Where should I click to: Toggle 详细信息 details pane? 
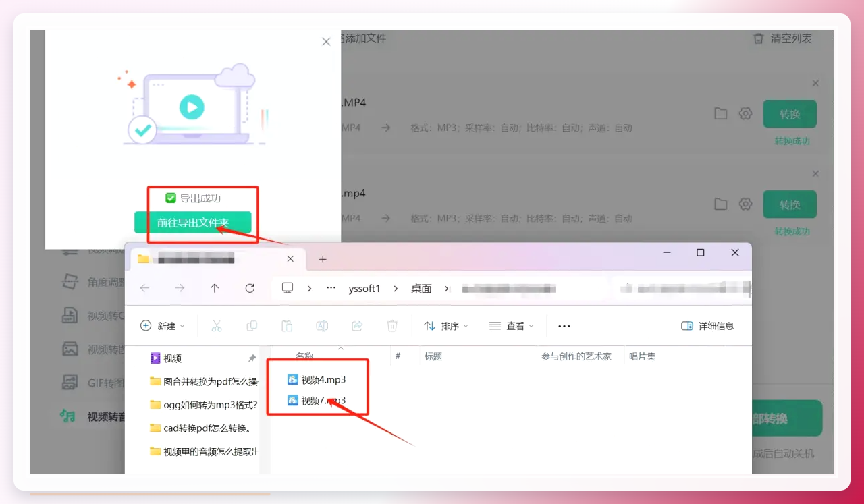tap(707, 326)
